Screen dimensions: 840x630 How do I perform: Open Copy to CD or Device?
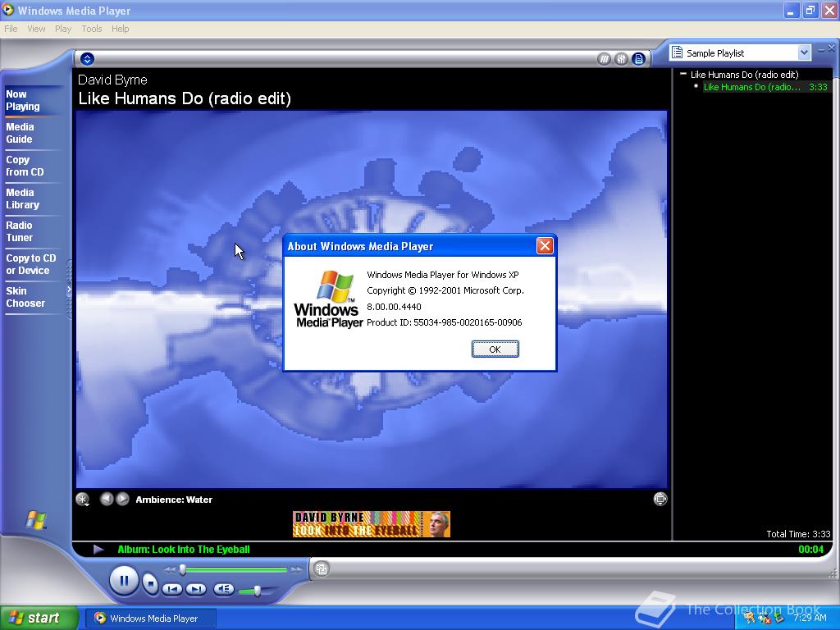(30, 264)
